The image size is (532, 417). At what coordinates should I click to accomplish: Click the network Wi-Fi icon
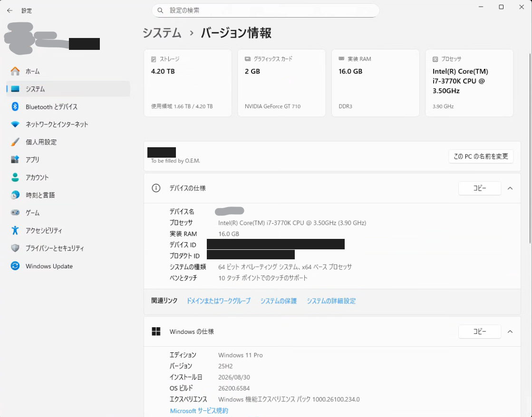point(15,124)
